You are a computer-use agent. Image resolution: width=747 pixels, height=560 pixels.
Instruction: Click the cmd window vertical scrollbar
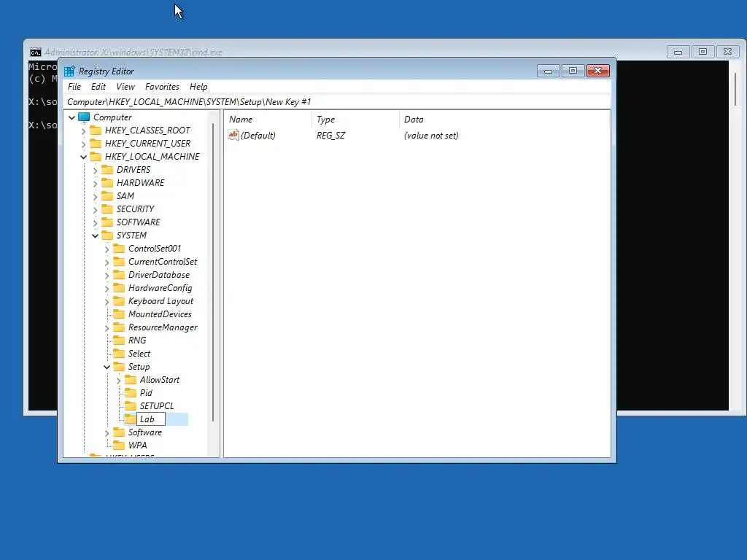[x=735, y=88]
